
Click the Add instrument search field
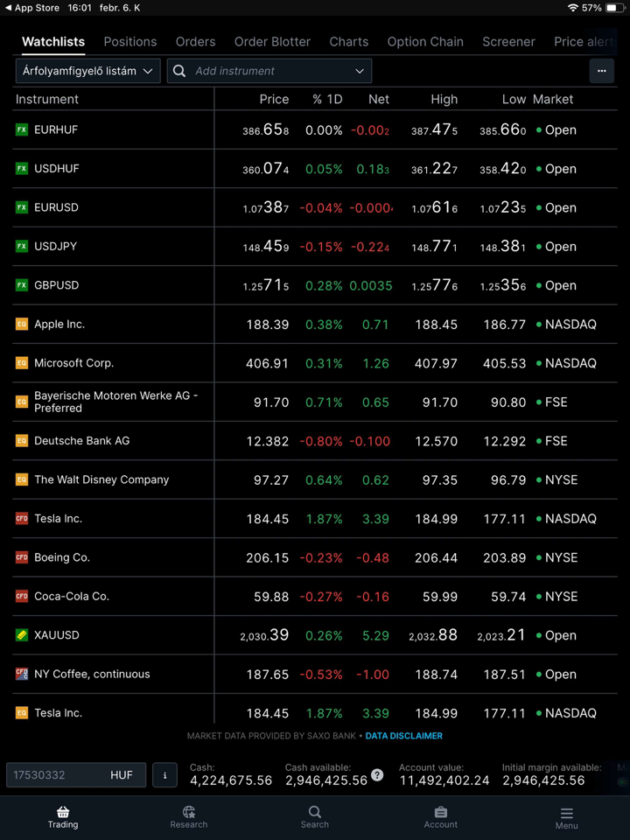click(262, 71)
